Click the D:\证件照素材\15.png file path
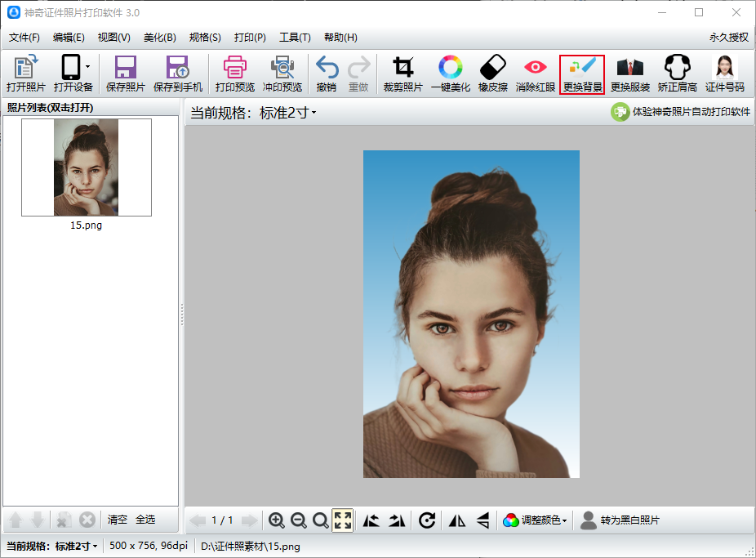This screenshot has width=756, height=558. click(x=251, y=547)
